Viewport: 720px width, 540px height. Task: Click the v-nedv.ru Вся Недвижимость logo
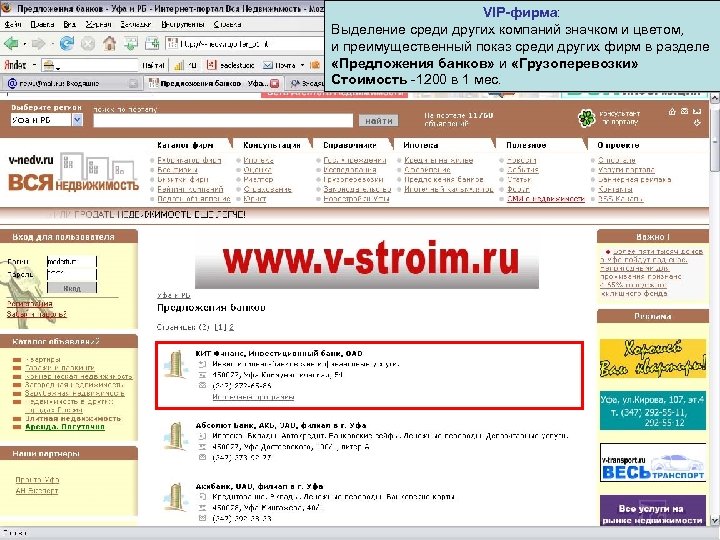(73, 172)
